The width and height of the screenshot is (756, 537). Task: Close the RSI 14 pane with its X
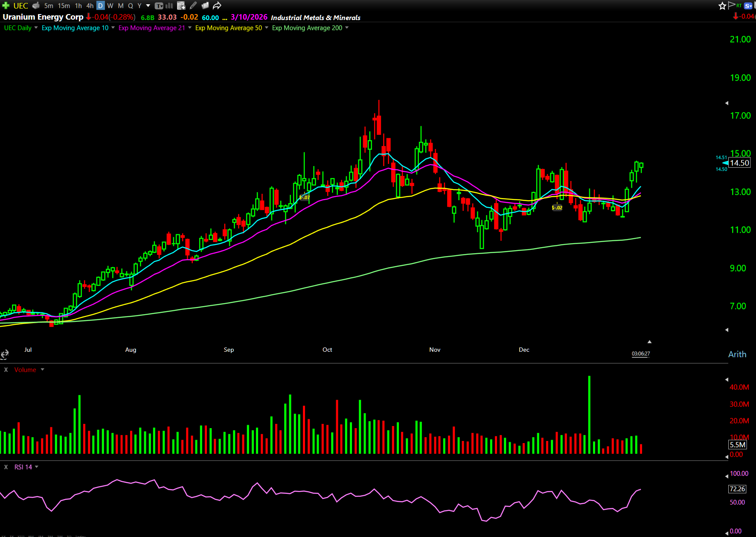[x=6, y=467]
